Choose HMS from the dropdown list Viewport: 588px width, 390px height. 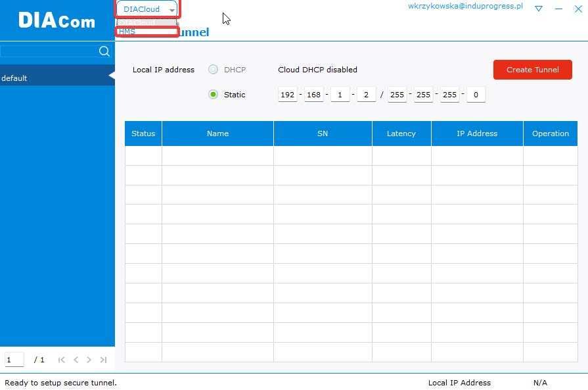coord(147,32)
